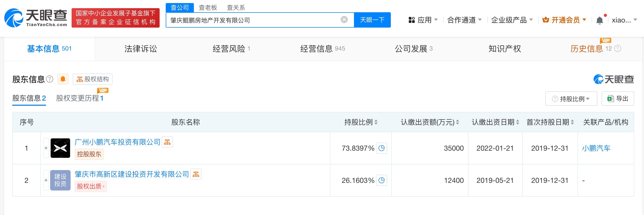
Task: Open equity chart for 广州小鹏汽车投资有限公司
Action: (167, 142)
